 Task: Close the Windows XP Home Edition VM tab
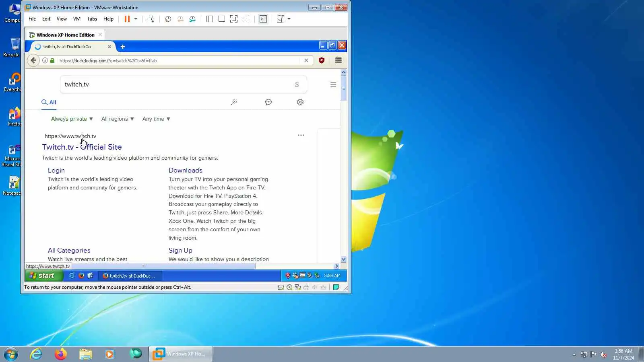100,35
